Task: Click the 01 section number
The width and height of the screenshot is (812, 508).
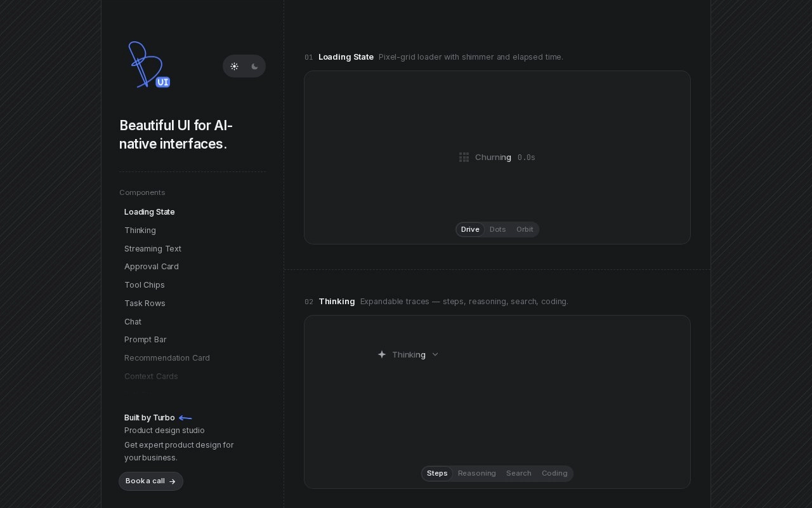Action: point(309,57)
